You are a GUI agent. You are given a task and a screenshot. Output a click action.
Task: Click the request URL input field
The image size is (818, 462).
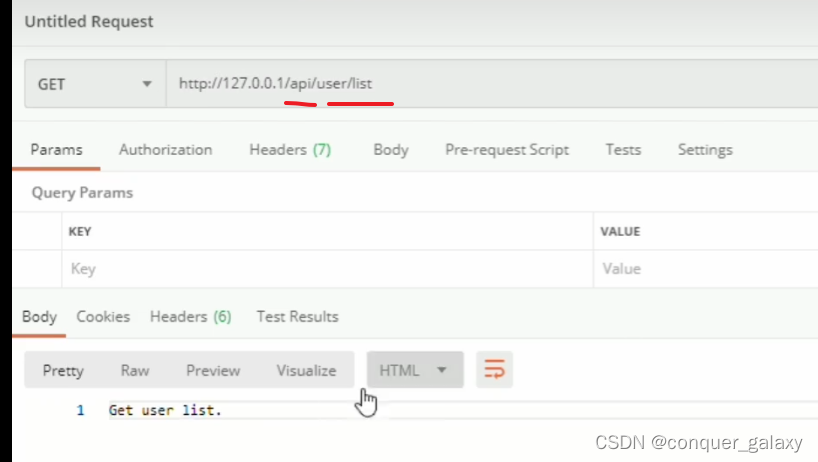click(492, 84)
